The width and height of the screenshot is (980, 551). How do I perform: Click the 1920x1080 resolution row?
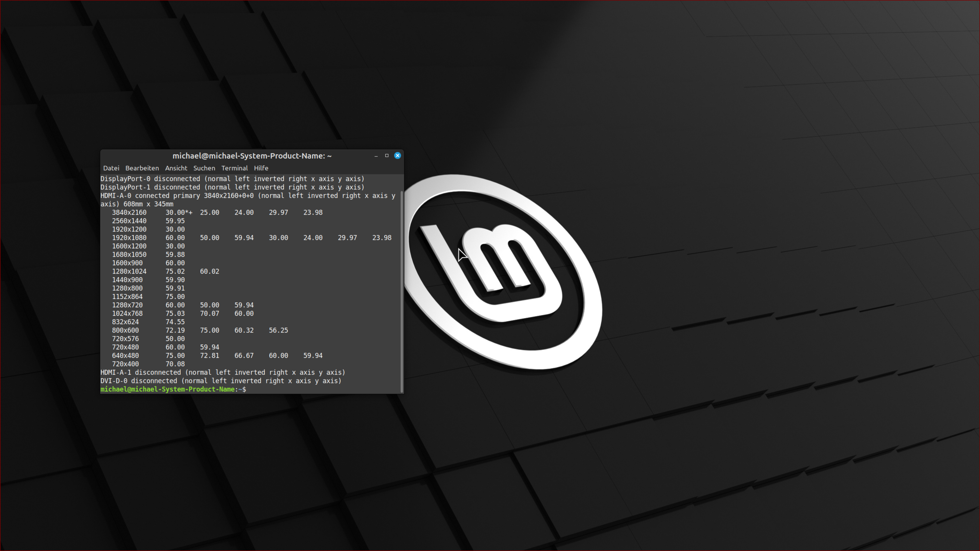coord(129,238)
